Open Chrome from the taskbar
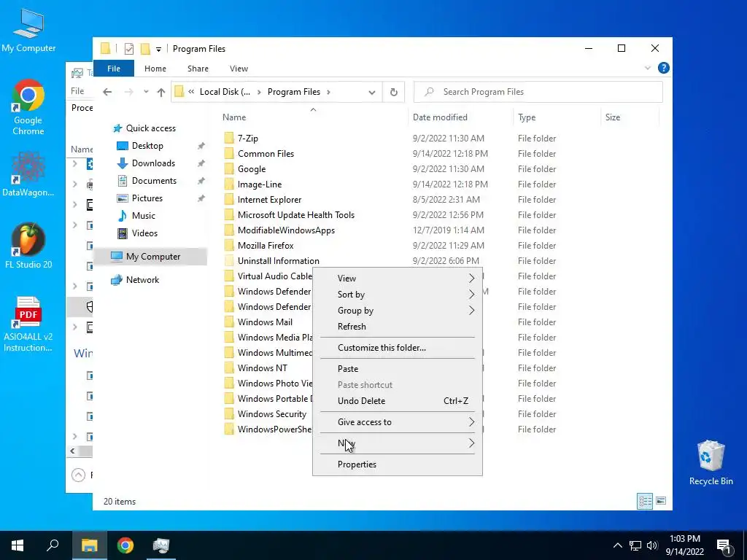 [125, 545]
